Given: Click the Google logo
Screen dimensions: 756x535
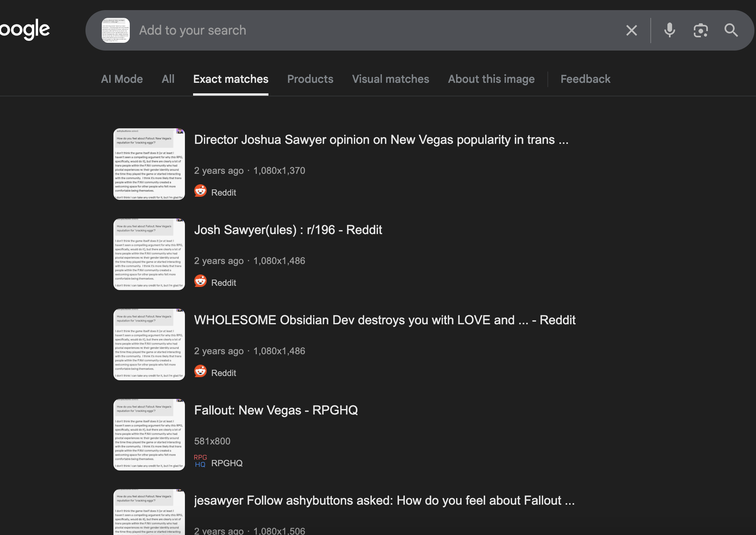Looking at the screenshot, I should point(24,30).
